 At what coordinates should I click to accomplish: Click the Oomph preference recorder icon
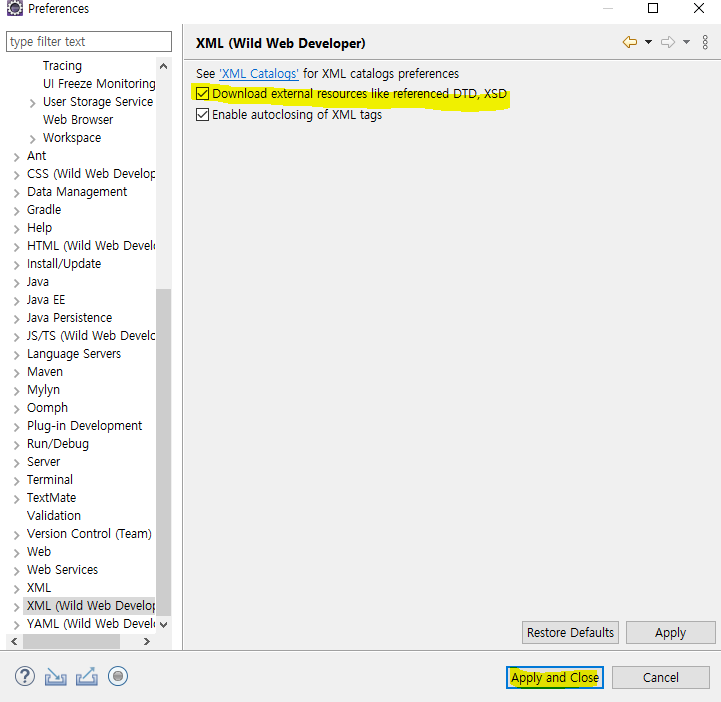[118, 676]
